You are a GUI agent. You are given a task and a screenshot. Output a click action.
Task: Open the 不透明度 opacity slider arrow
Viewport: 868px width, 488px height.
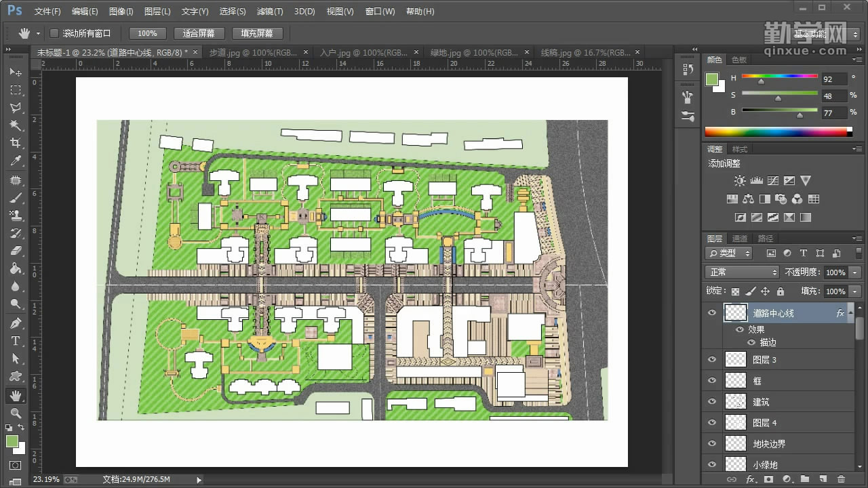[x=855, y=272]
